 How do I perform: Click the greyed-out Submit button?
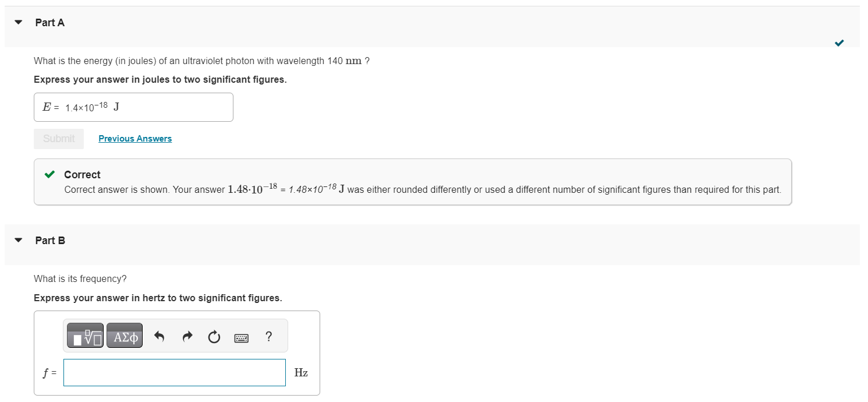(59, 139)
